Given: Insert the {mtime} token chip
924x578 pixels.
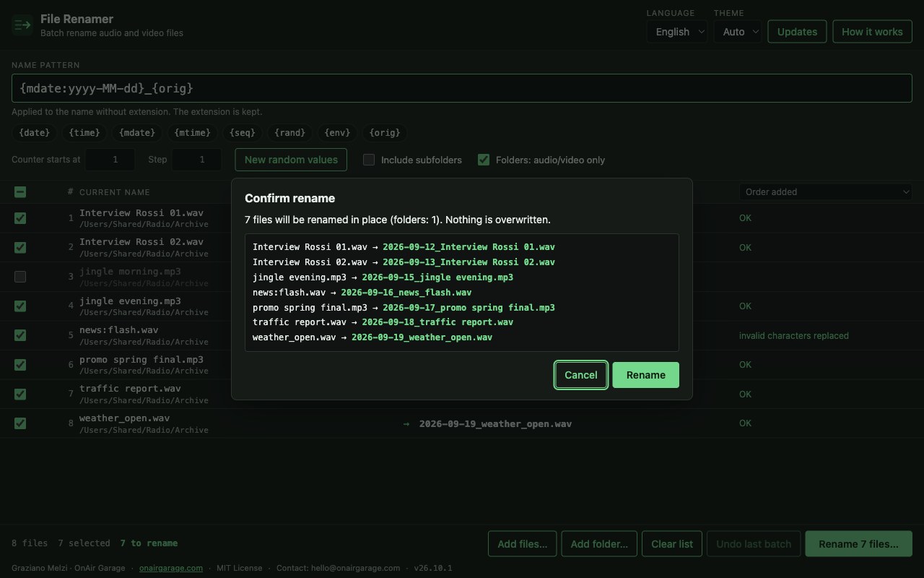Looking at the screenshot, I should (x=193, y=133).
